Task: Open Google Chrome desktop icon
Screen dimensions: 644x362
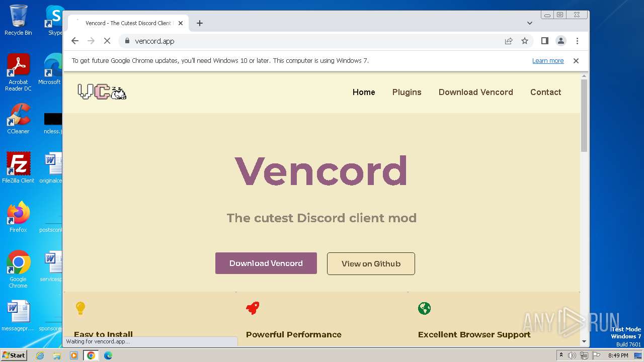Action: pyautogui.click(x=18, y=269)
